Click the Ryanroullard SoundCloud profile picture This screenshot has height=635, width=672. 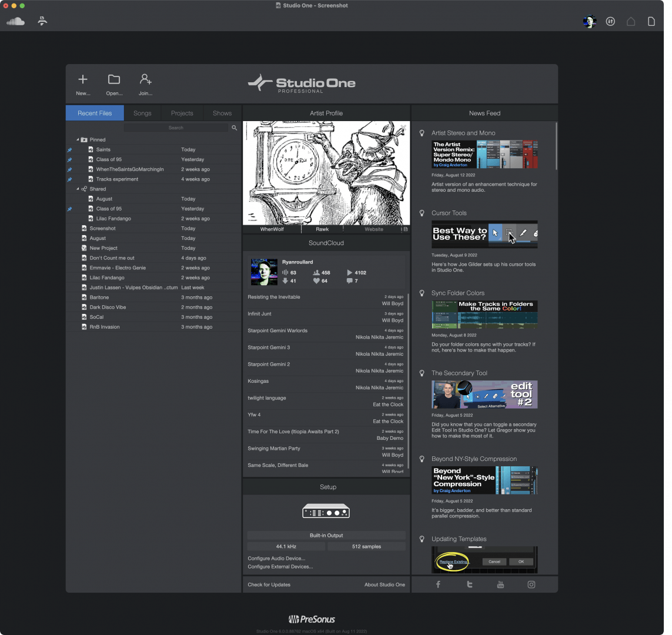point(264,271)
